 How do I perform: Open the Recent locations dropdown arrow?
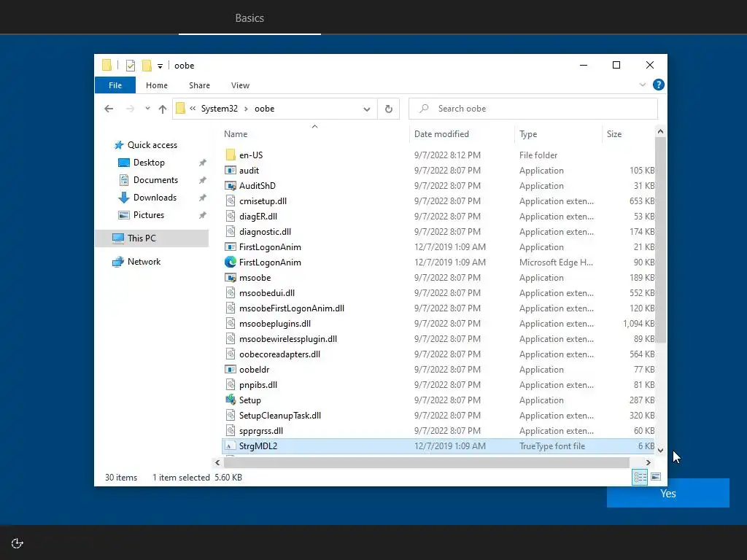(x=147, y=109)
